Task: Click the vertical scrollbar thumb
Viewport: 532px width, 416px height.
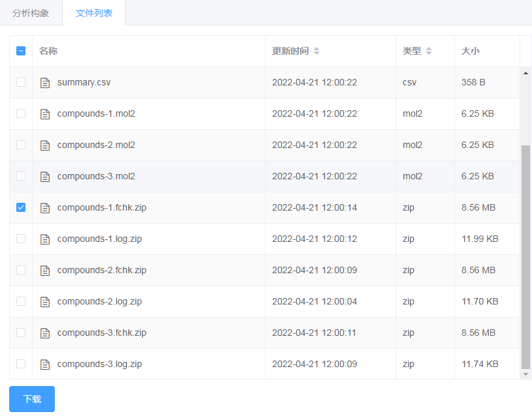Action: click(x=525, y=257)
